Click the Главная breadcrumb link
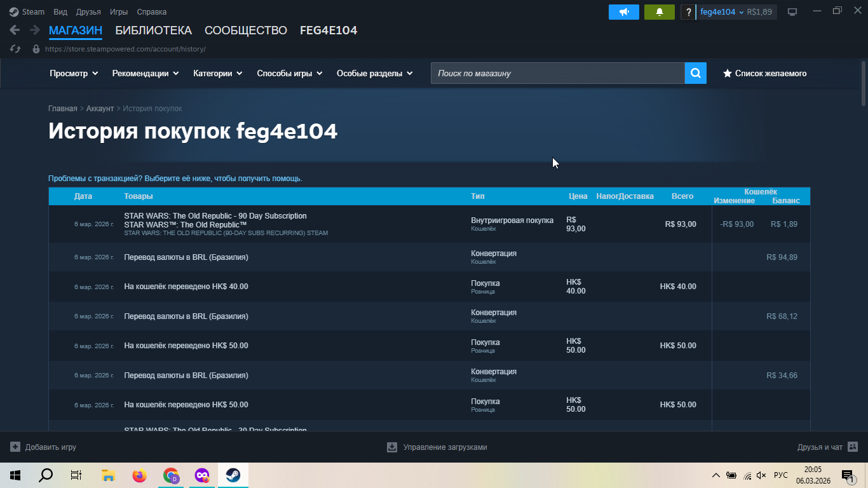Image resolution: width=868 pixels, height=488 pixels. point(63,109)
